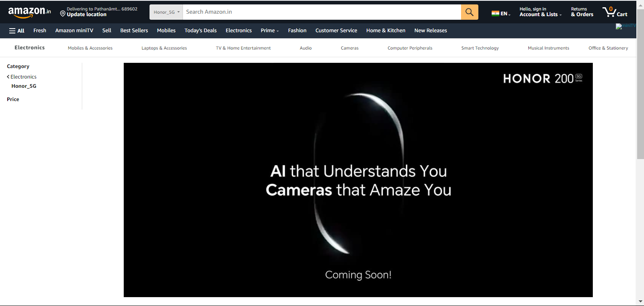Expand the Prime dropdown in nav bar
Viewport: 644px width, 306px height.
(x=270, y=31)
